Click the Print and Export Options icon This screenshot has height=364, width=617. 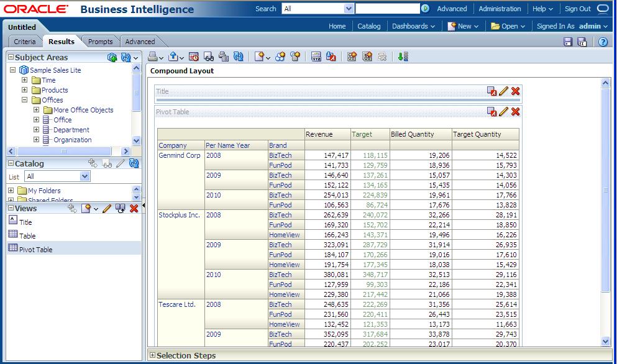click(224, 57)
